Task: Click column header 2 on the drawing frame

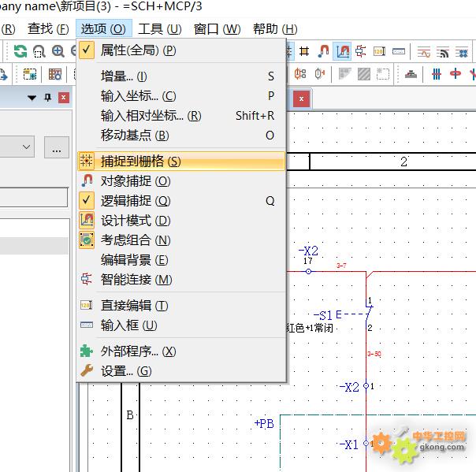Action: pyautogui.click(x=403, y=162)
